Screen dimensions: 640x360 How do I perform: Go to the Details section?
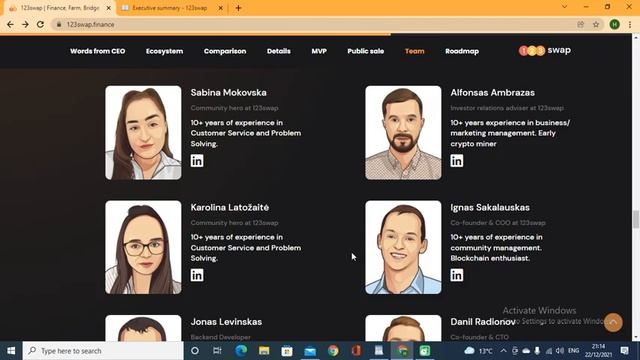click(279, 51)
